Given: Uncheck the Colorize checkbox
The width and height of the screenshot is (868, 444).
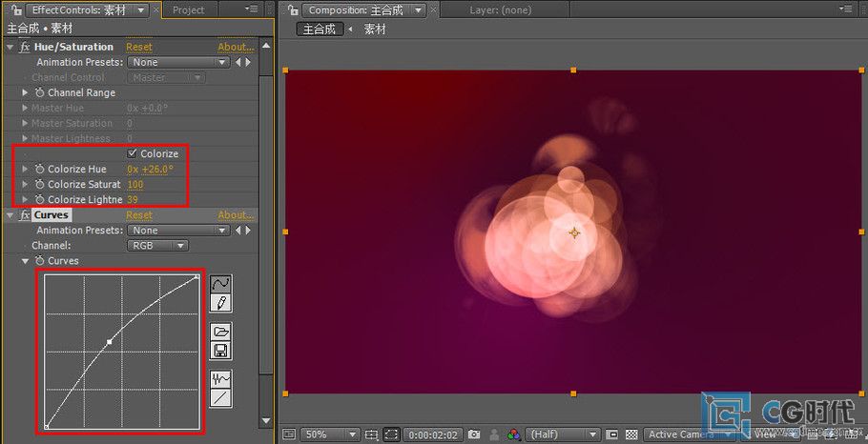Looking at the screenshot, I should [x=132, y=153].
